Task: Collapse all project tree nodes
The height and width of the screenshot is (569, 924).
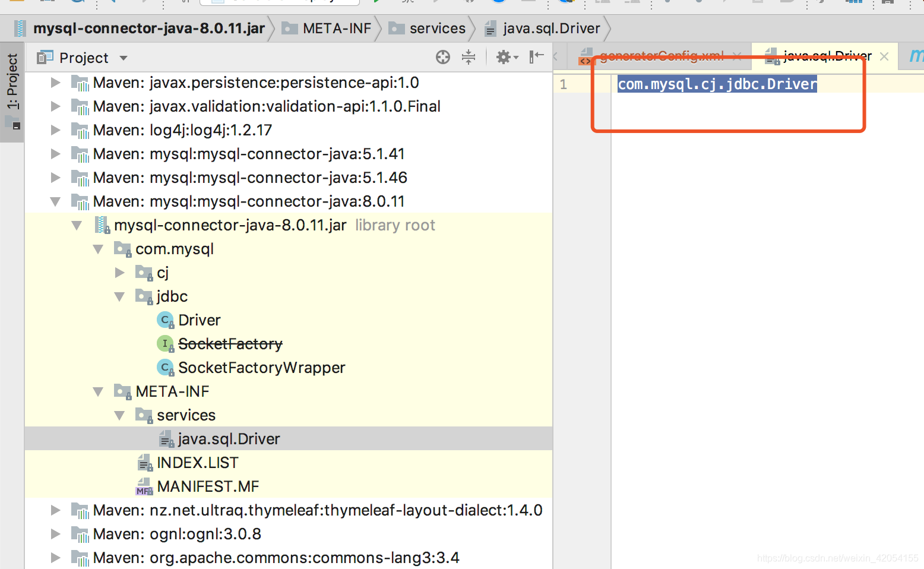Action: coord(469,57)
